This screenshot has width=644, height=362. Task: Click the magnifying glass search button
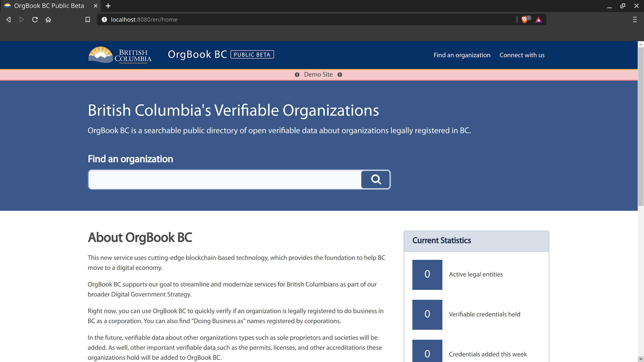point(376,179)
